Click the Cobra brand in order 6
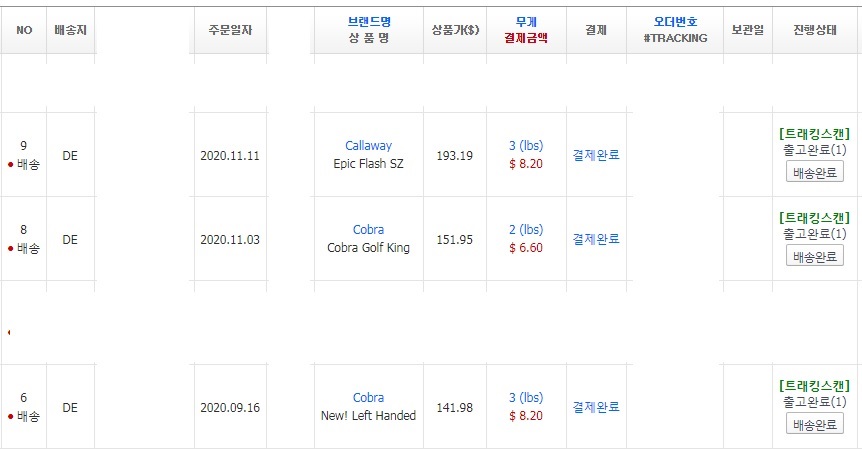 tap(368, 398)
